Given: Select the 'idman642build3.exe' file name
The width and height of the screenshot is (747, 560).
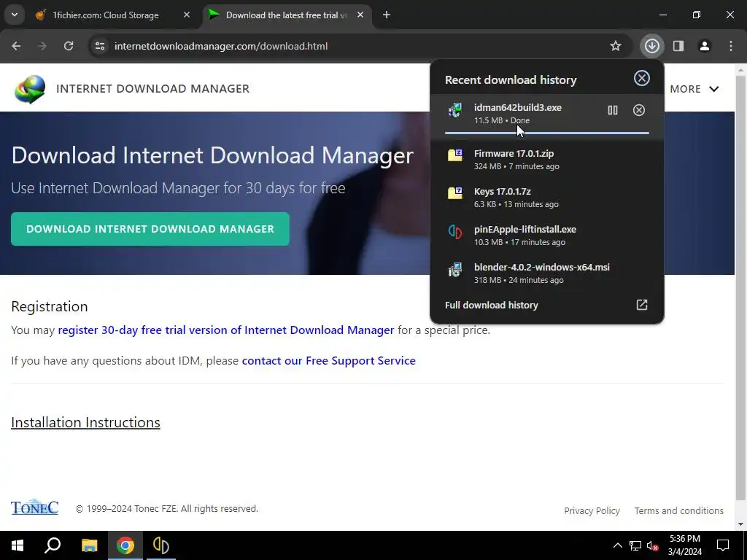Looking at the screenshot, I should [518, 108].
